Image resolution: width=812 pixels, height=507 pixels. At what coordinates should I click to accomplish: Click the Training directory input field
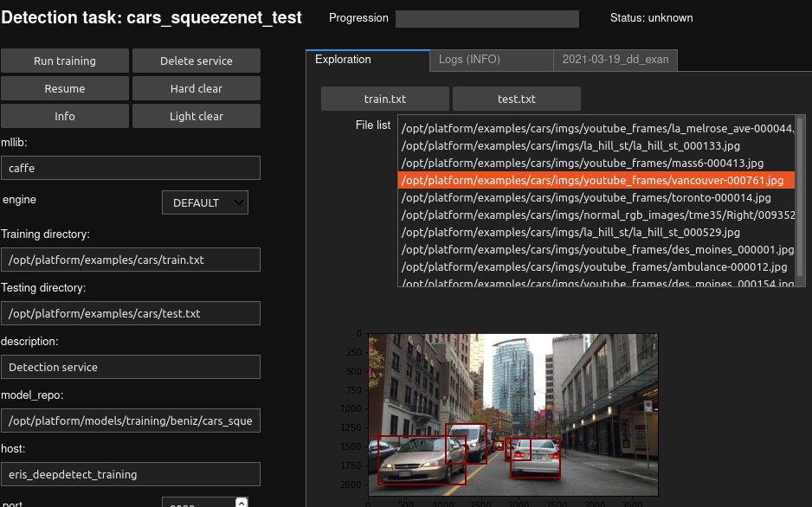(x=131, y=260)
